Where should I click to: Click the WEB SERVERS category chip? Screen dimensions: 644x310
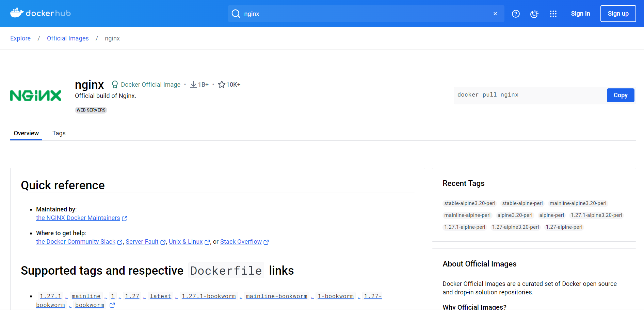pos(91,110)
